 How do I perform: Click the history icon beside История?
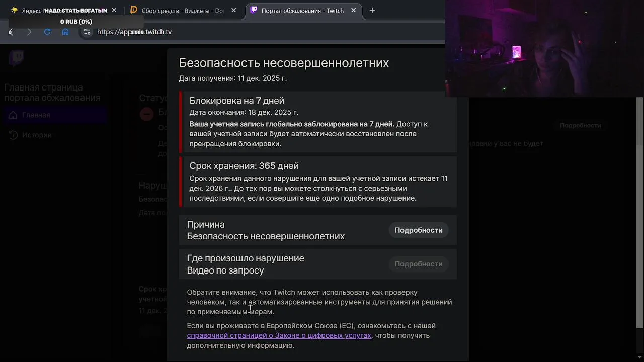pos(13,135)
